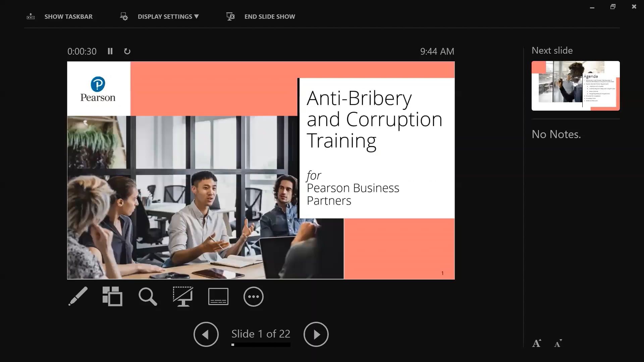The image size is (644, 362).
Task: Click the No Notes text area
Action: click(556, 134)
